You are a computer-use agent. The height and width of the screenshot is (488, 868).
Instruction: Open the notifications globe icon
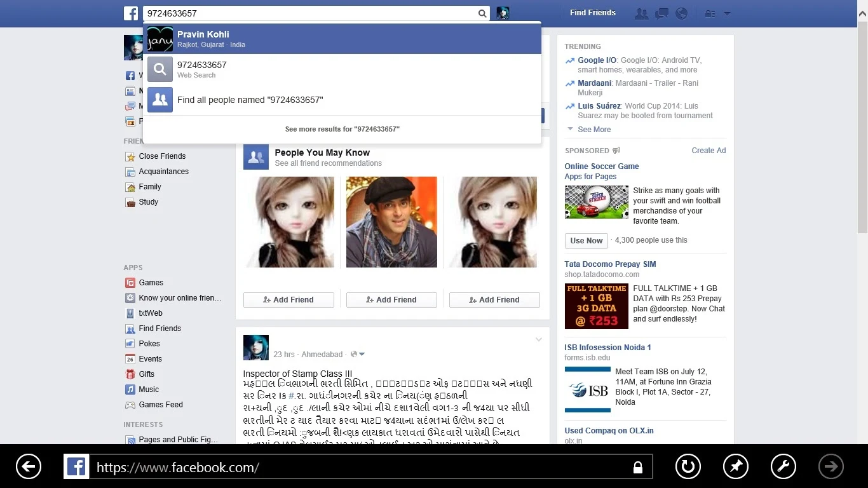click(x=681, y=13)
